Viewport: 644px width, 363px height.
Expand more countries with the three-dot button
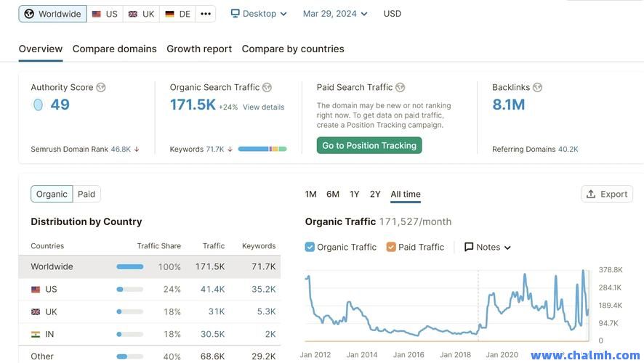pyautogui.click(x=206, y=14)
